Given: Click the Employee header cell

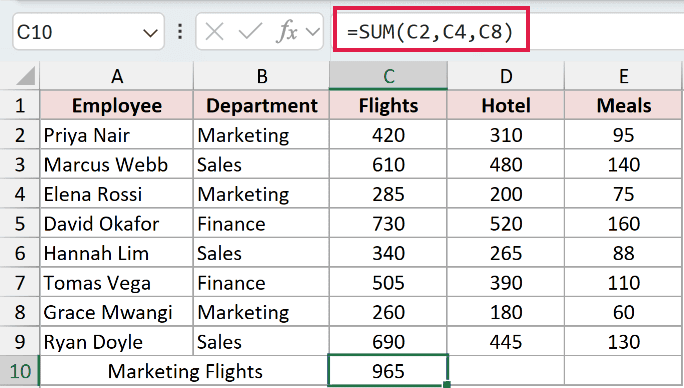Looking at the screenshot, I should tap(116, 105).
